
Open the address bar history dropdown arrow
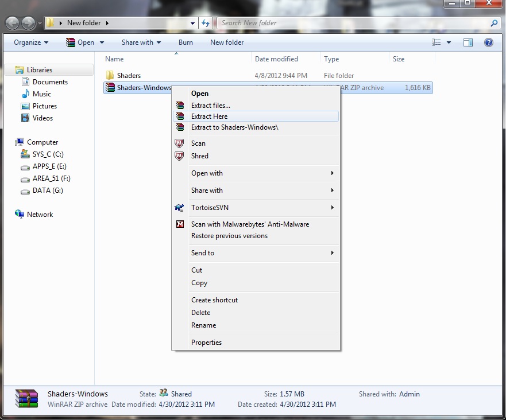click(x=192, y=23)
